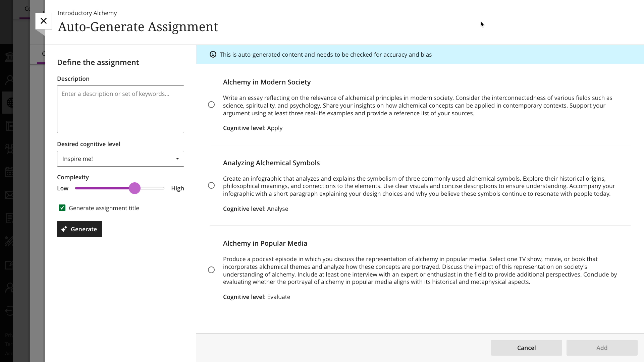Uncheck Generate assignment title

point(62,208)
